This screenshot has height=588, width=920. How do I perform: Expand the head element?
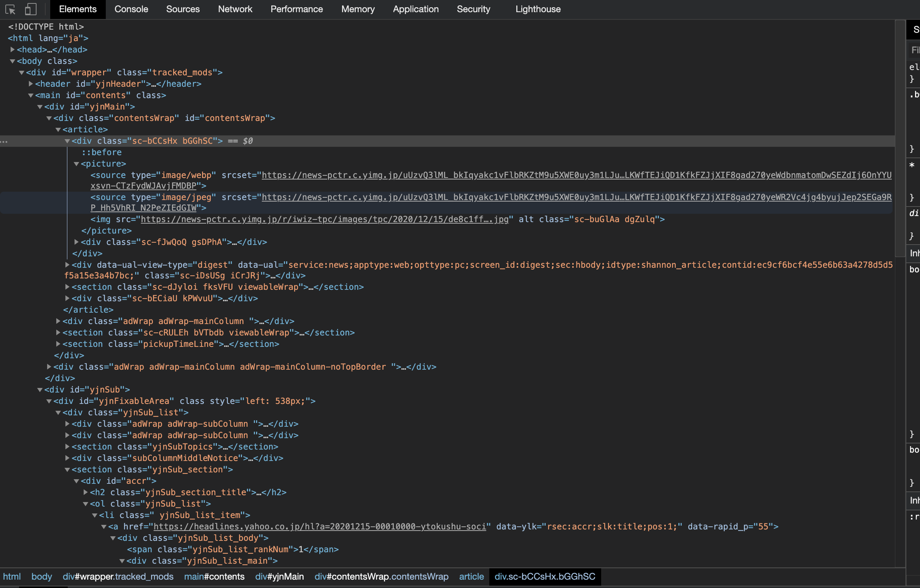[x=13, y=50]
